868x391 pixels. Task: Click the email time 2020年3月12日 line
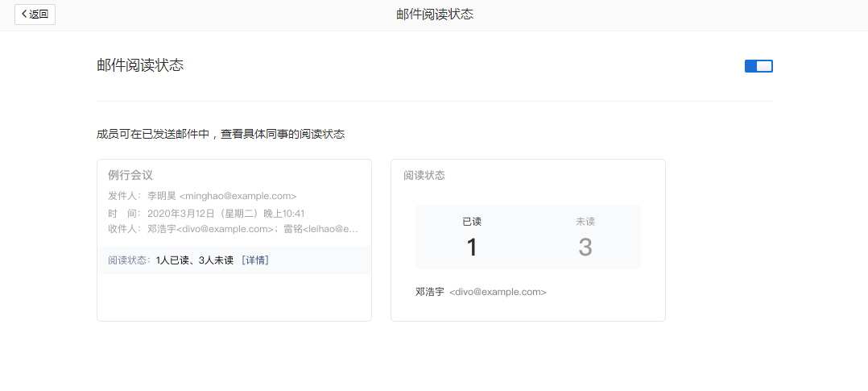point(225,214)
